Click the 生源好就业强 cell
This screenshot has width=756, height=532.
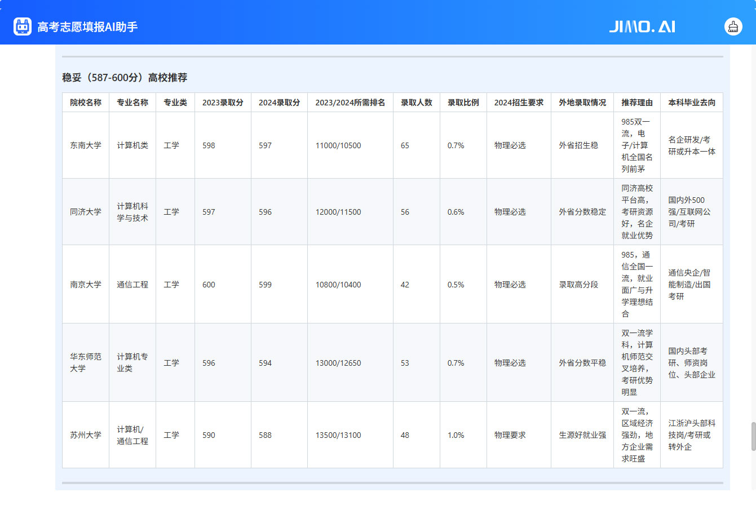click(582, 435)
